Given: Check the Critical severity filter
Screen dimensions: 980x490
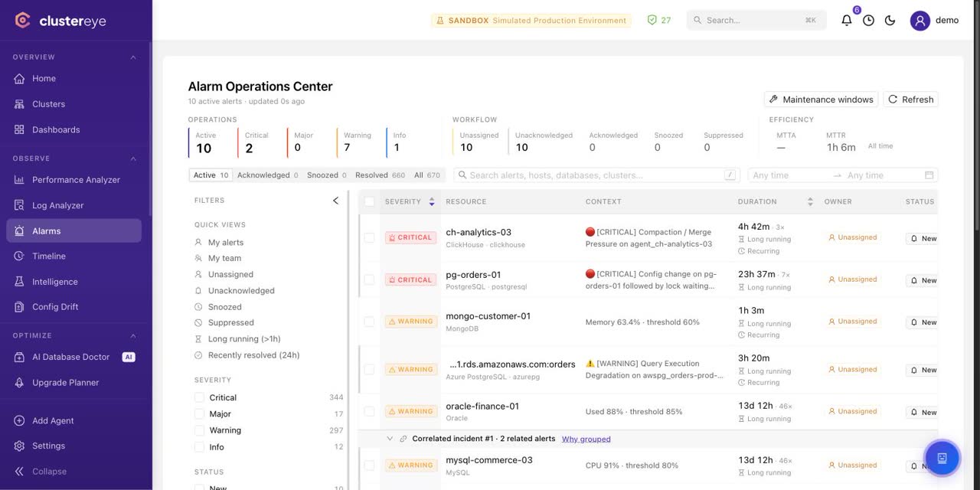Looking at the screenshot, I should [x=199, y=397].
